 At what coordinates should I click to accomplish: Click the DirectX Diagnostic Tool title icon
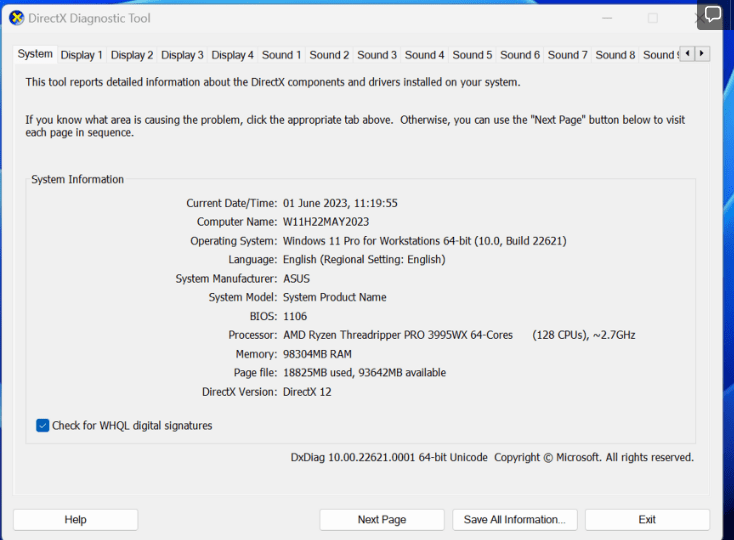pyautogui.click(x=17, y=18)
